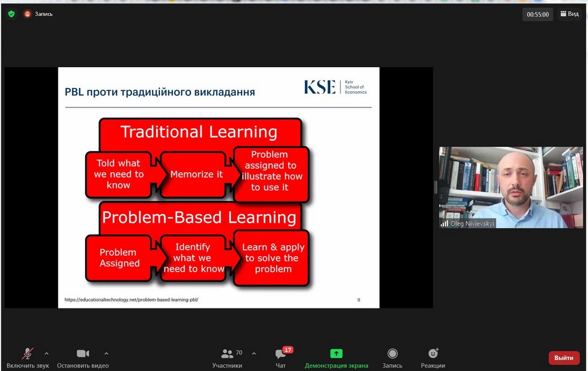Screen dimensions: 588x371
Task: Click the red recording indicator at top
Action: (28, 14)
